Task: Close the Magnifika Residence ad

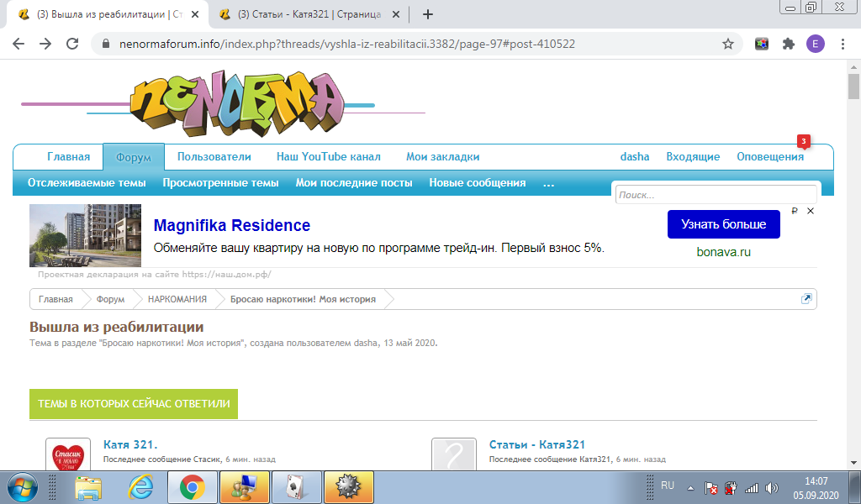Action: [x=811, y=211]
